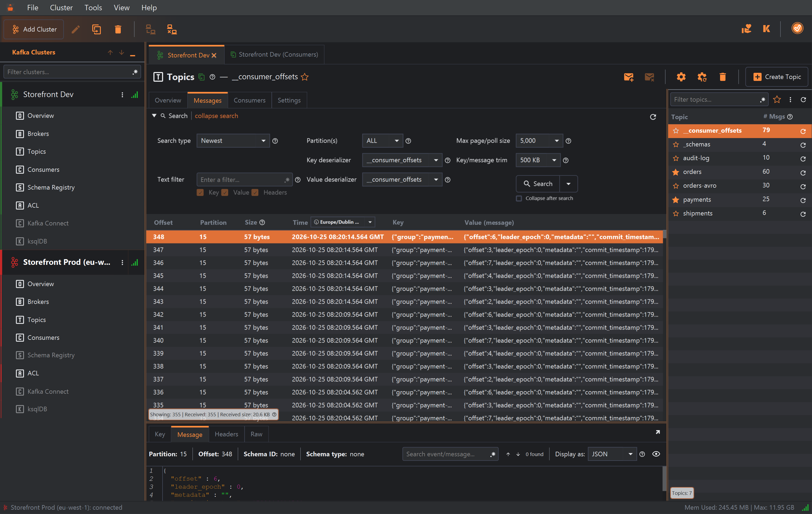
Task: Open the Max page/poll size dropdown
Action: (x=539, y=141)
